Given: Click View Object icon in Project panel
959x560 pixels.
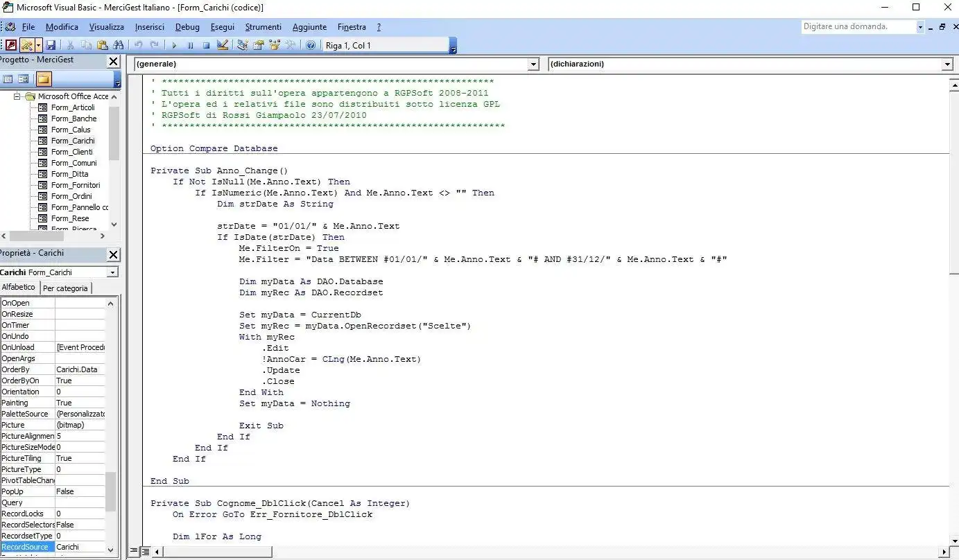Looking at the screenshot, I should (x=24, y=79).
